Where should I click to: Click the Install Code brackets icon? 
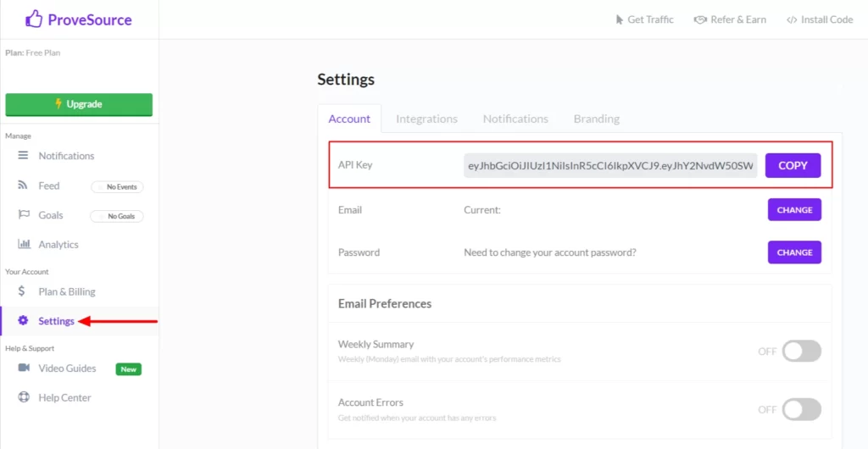(792, 19)
